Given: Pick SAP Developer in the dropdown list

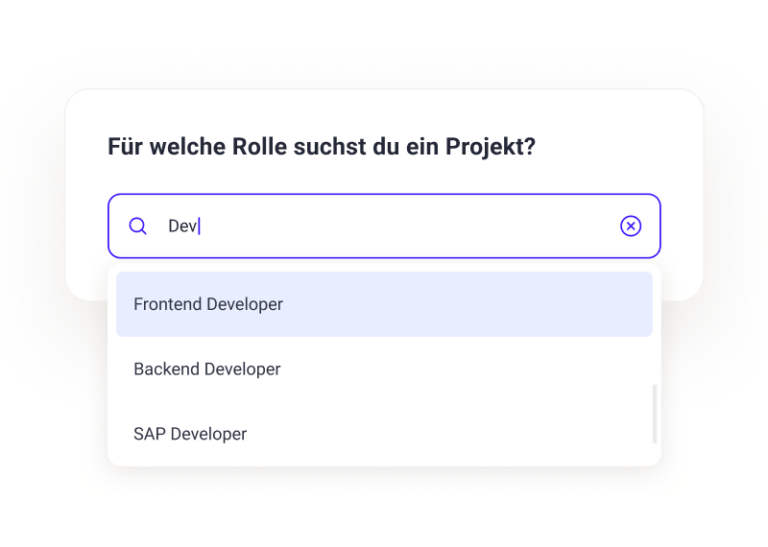Looking at the screenshot, I should 384,434.
